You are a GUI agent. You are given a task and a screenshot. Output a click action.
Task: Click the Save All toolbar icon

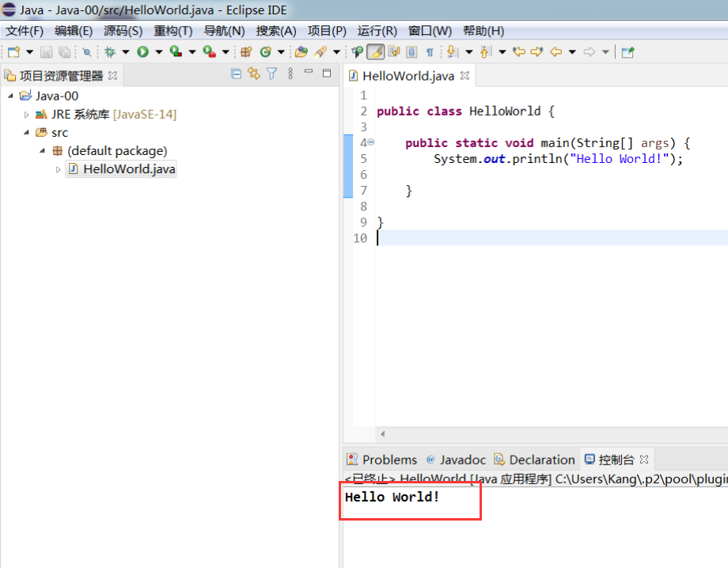pos(65,52)
